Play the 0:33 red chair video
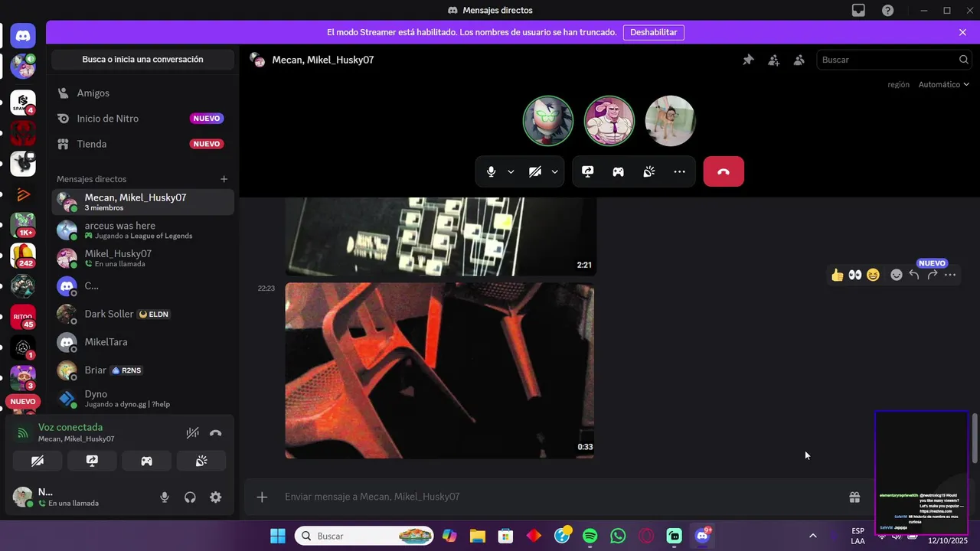Viewport: 980px width, 551px height. [439, 370]
